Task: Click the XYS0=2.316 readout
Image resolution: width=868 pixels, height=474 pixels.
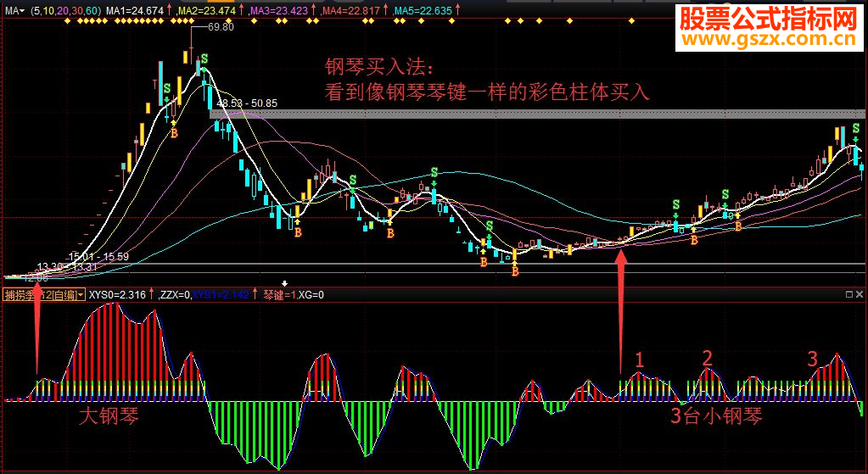Action: click(x=117, y=295)
